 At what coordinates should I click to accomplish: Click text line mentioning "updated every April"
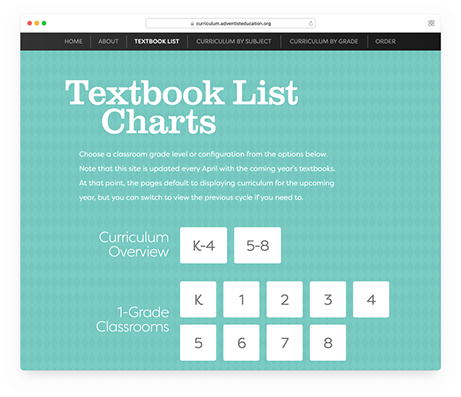pos(207,169)
